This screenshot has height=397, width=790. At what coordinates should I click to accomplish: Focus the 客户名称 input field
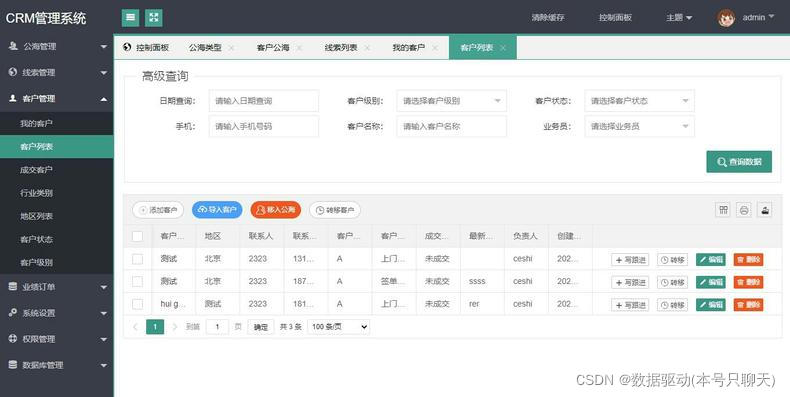tap(451, 126)
